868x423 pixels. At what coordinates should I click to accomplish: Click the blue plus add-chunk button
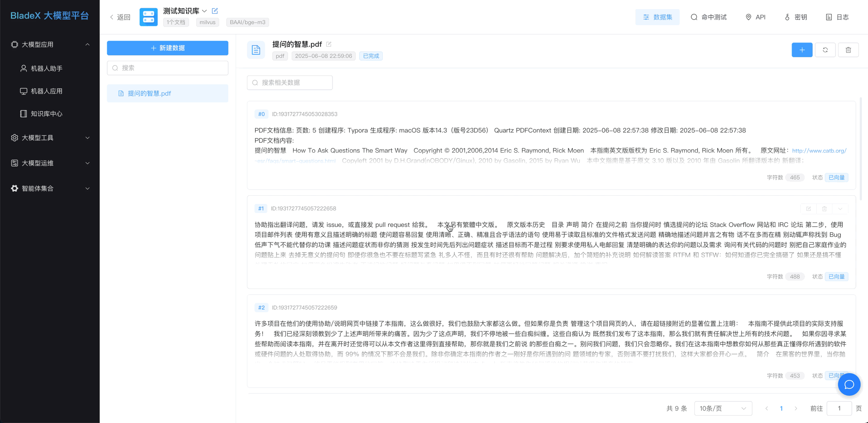pos(802,50)
